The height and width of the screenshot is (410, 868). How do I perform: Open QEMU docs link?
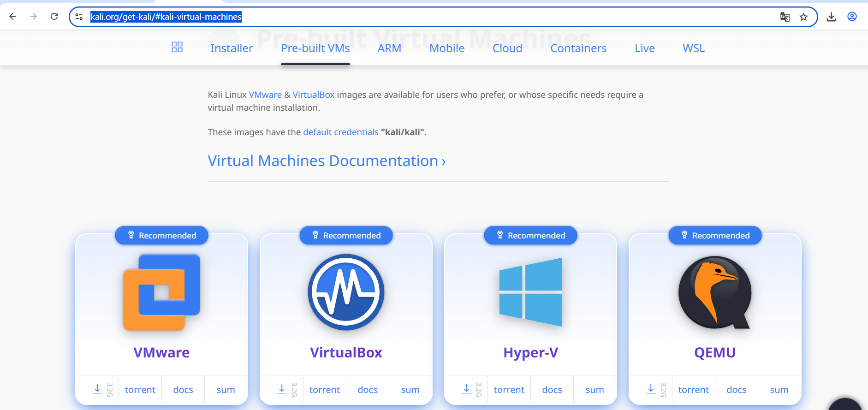[x=737, y=390]
